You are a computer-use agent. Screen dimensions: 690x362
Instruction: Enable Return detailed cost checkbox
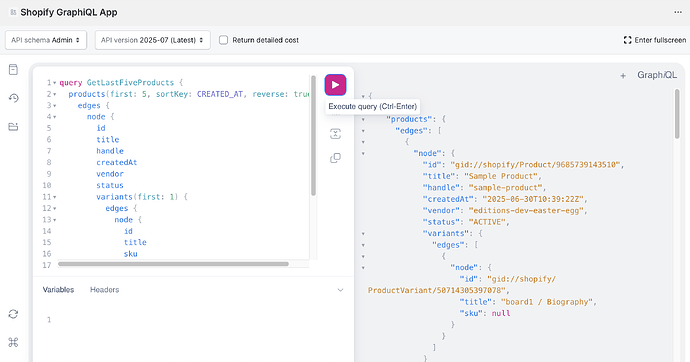pos(224,40)
